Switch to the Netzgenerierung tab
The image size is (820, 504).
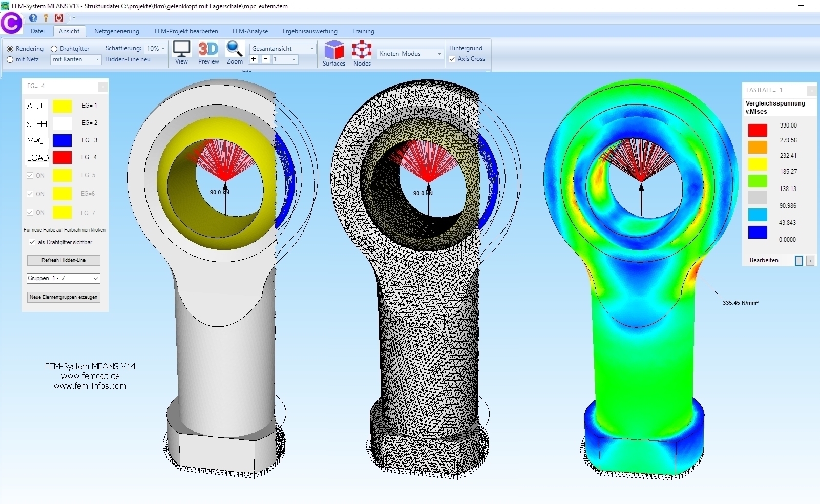tap(117, 31)
